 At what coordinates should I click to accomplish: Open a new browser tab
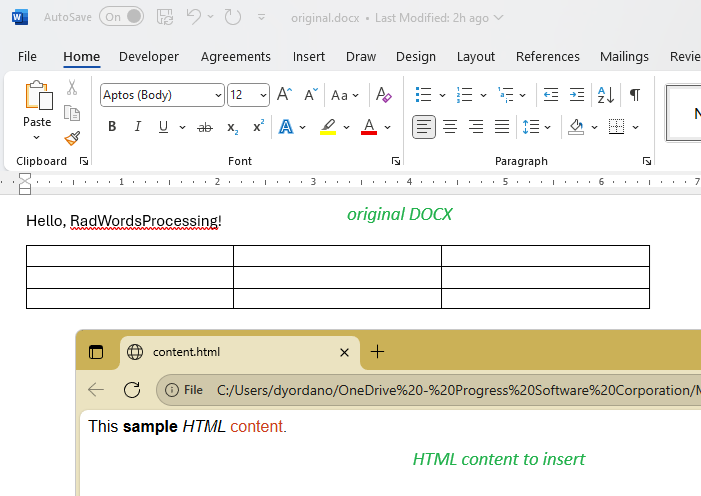point(377,352)
